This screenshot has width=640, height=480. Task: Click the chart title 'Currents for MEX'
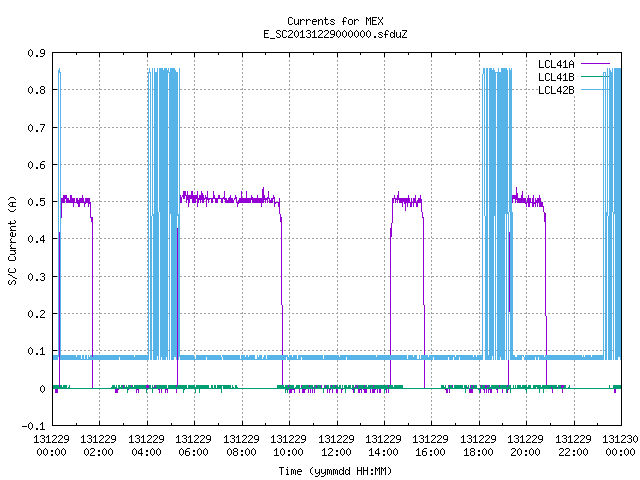point(335,21)
